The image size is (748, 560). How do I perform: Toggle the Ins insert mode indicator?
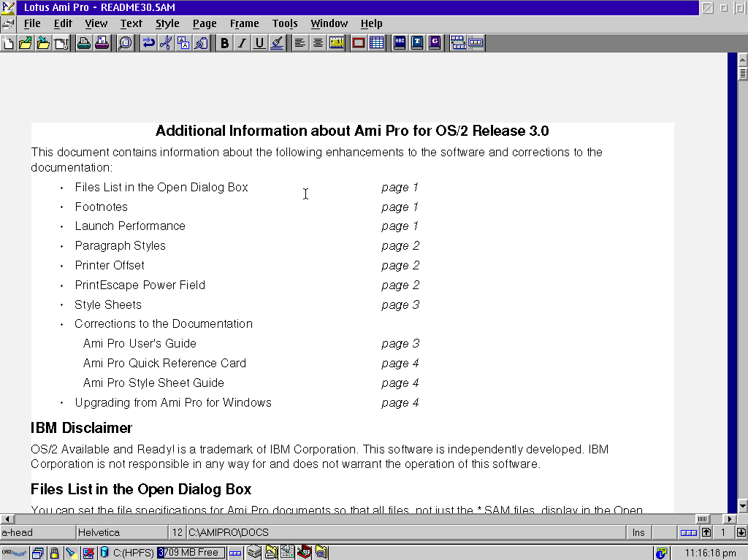638,532
